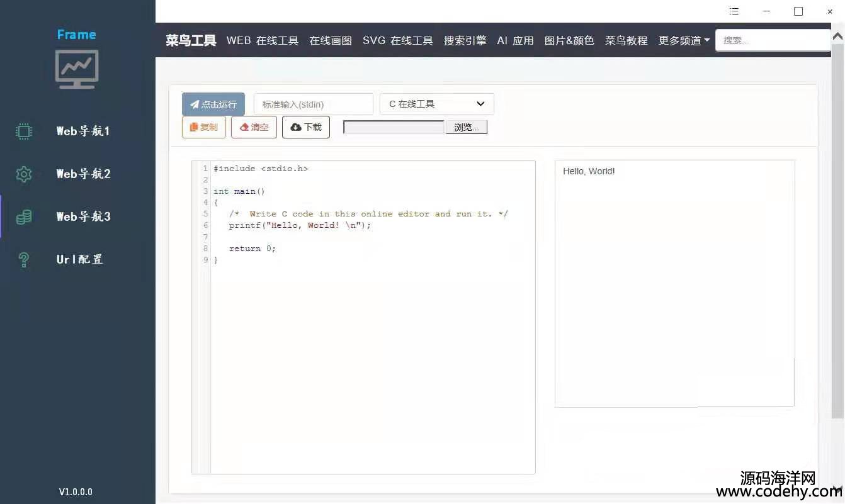Open the 更多频道 dropdown menu
Image resolution: width=845 pixels, height=504 pixels.
pos(684,40)
